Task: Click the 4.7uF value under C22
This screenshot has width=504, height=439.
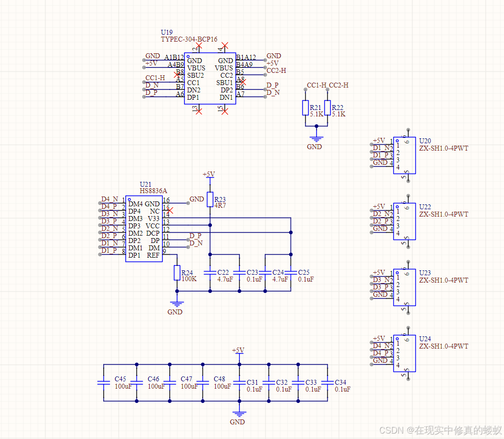Action: [225, 280]
